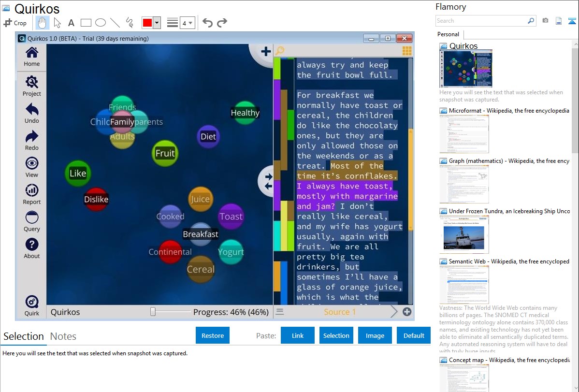This screenshot has width=579, height=392.
Task: Select the ellipse shape tool
Action: coord(101,23)
